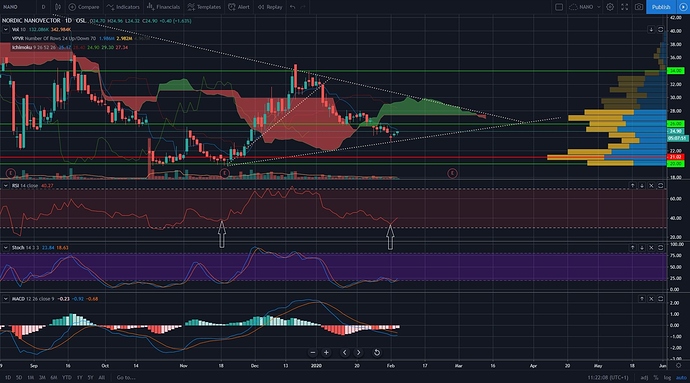Start bar Replay mode

coord(270,7)
